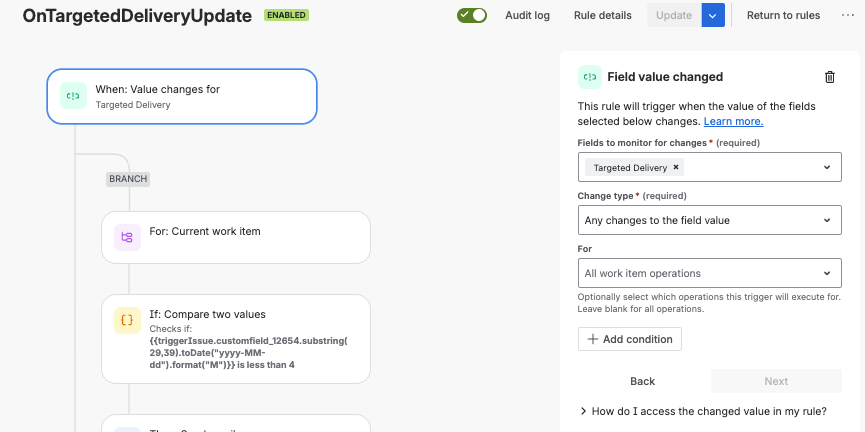865x432 pixels.
Task: Select the If: Compare two values card
Action: (236, 339)
